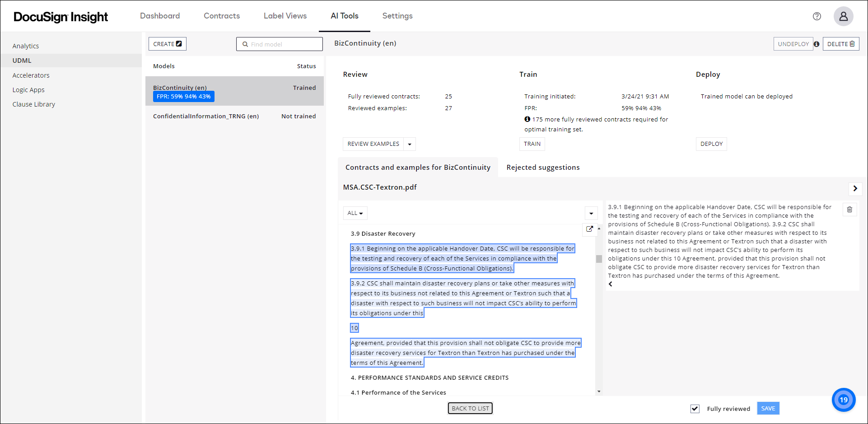
Task: Click the DocuSign Insight logo
Action: pos(61,17)
